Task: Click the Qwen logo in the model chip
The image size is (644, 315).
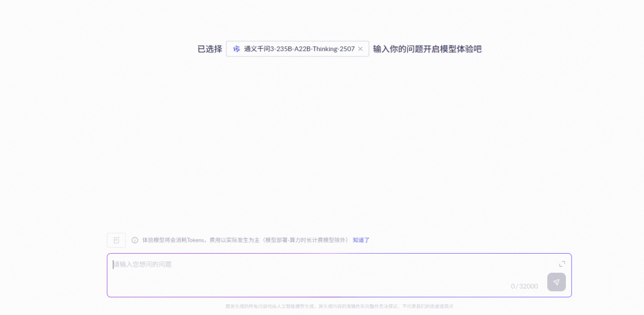Action: pyautogui.click(x=236, y=49)
